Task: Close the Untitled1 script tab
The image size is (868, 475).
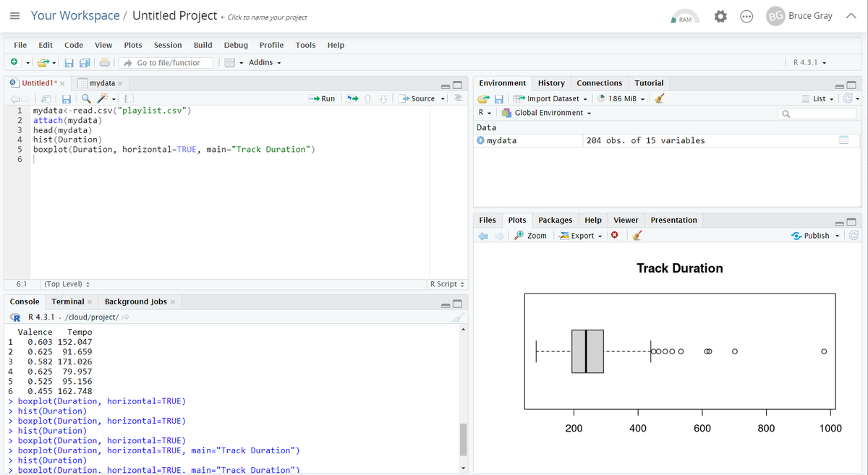Action: (62, 83)
